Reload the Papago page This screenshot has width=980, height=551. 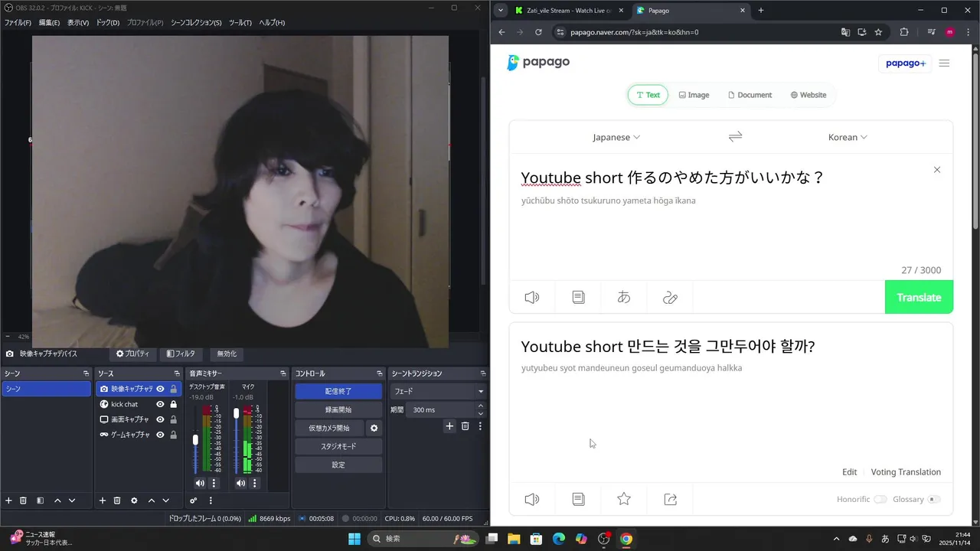538,32
